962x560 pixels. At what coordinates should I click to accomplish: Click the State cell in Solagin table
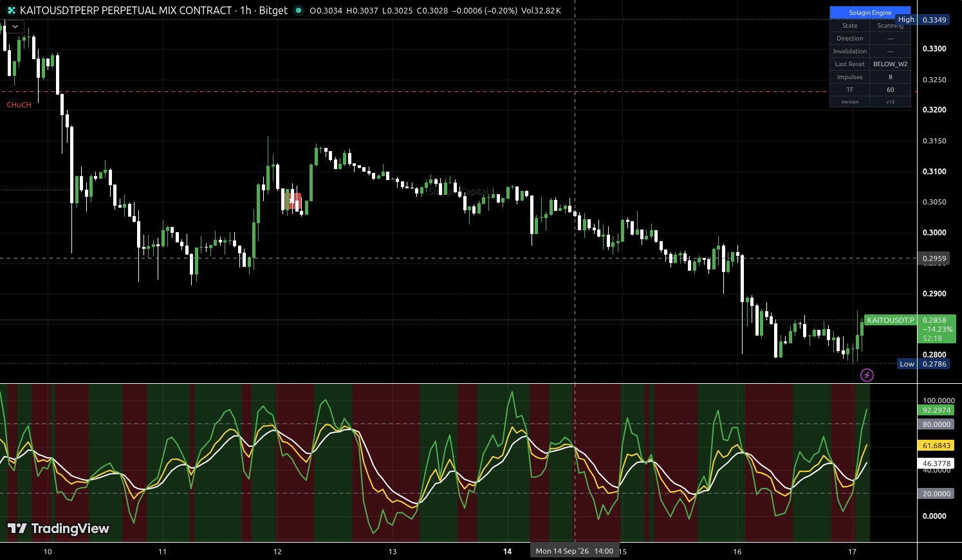pos(850,26)
